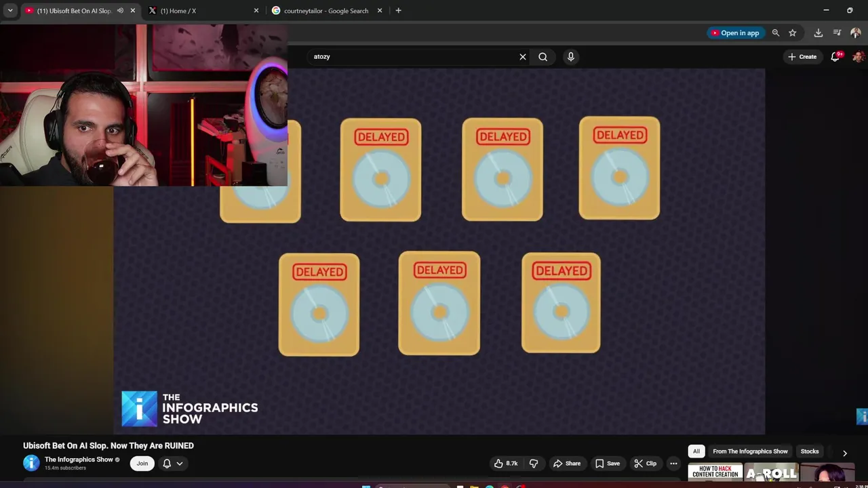Open the browser downloads icon
The height and width of the screenshot is (488, 868).
point(818,33)
